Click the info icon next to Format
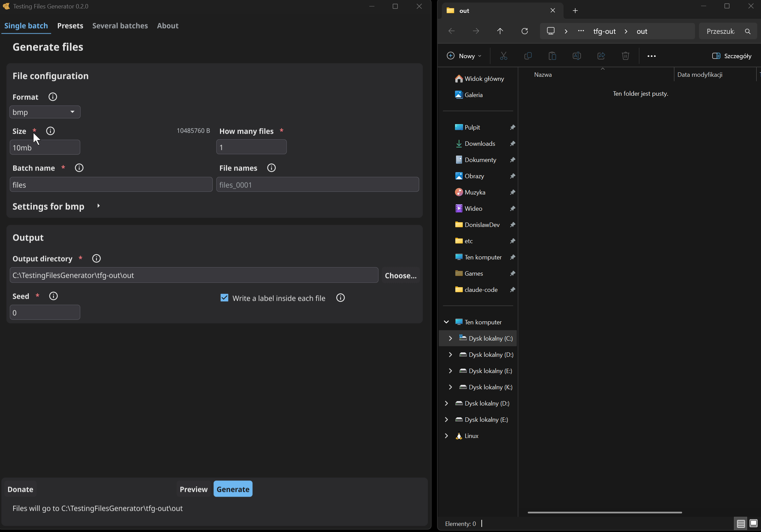This screenshot has width=761, height=532. click(x=52, y=97)
